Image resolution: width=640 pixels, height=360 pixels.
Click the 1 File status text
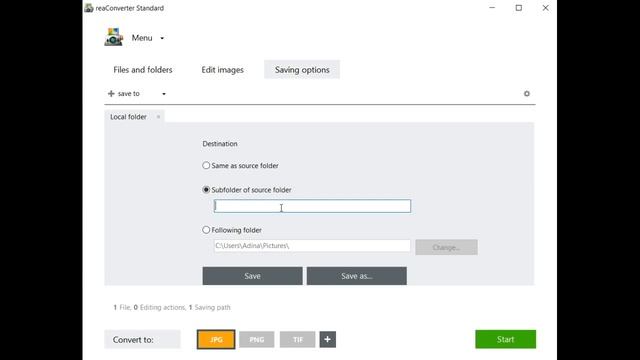(122, 307)
